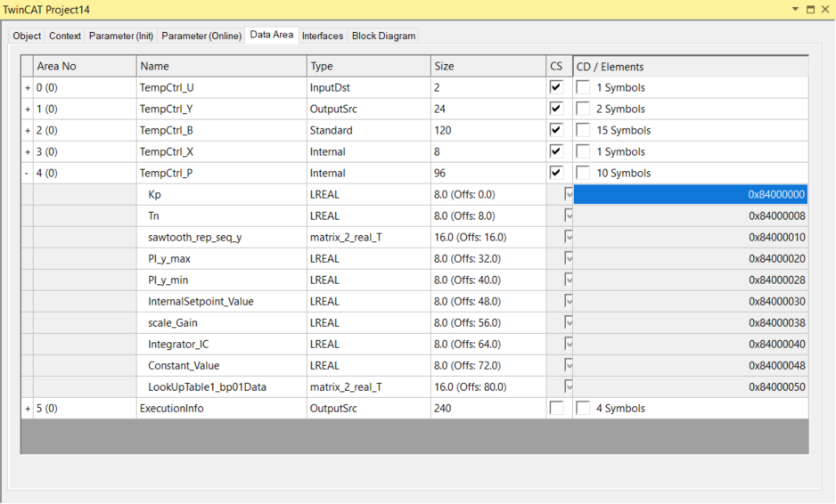This screenshot has width=836, height=504.
Task: Click the address cell 0x84000048
Action: (x=691, y=365)
